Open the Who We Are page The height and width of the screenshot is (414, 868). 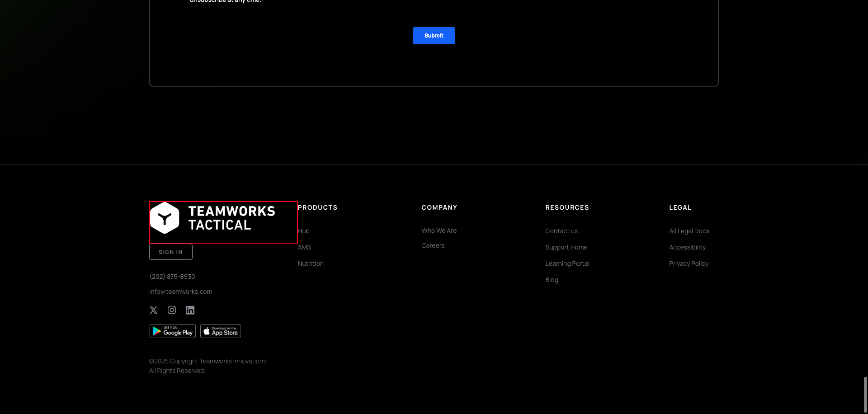[439, 231]
